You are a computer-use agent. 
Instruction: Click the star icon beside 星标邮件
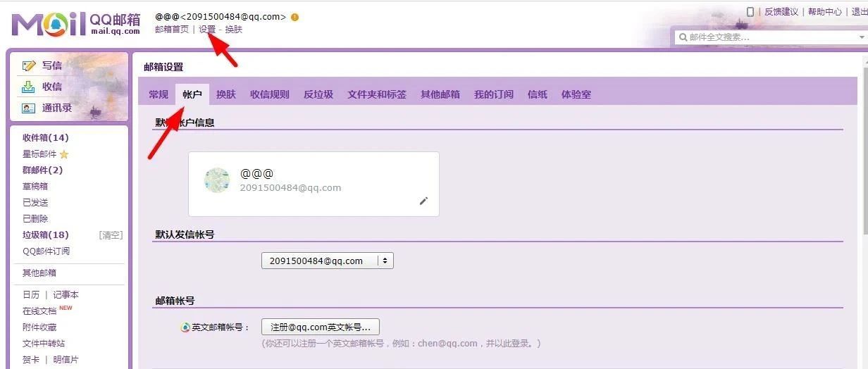pos(64,154)
